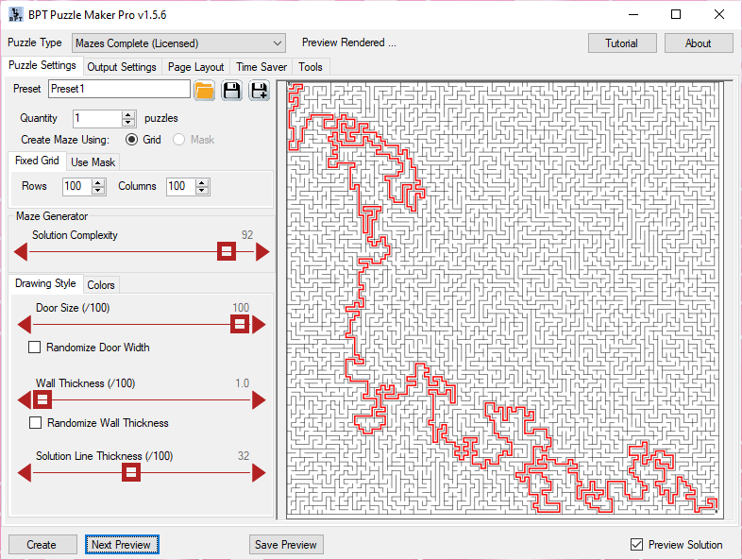Select the Drawing Style tab
The image size is (742, 560).
tap(45, 283)
